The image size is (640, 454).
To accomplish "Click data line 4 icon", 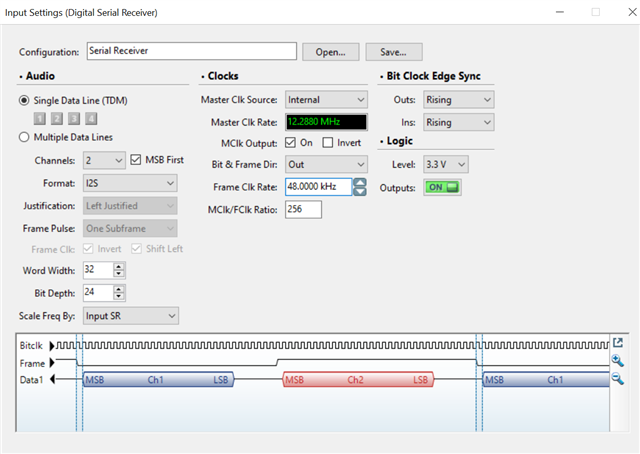I will click(91, 119).
